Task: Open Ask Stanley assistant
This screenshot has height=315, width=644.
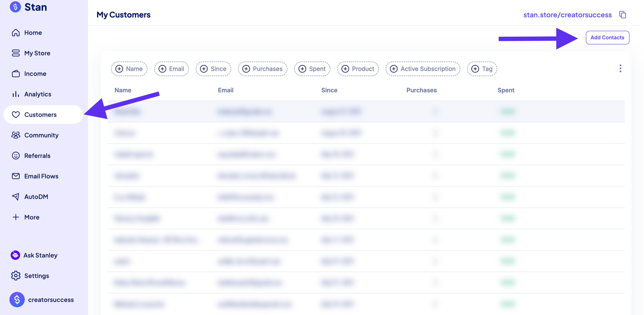Action: 40,255
